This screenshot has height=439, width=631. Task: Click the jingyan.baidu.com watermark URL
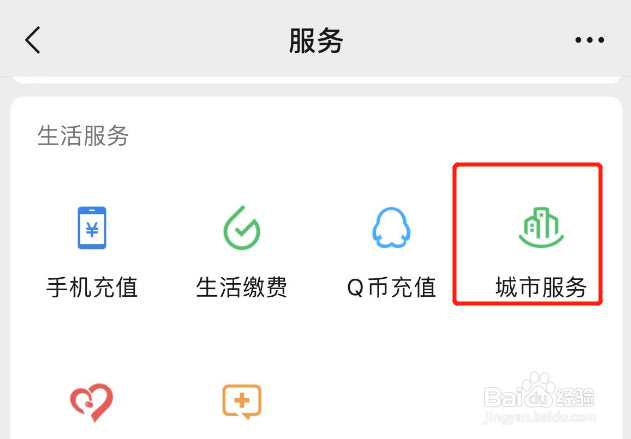(539, 416)
